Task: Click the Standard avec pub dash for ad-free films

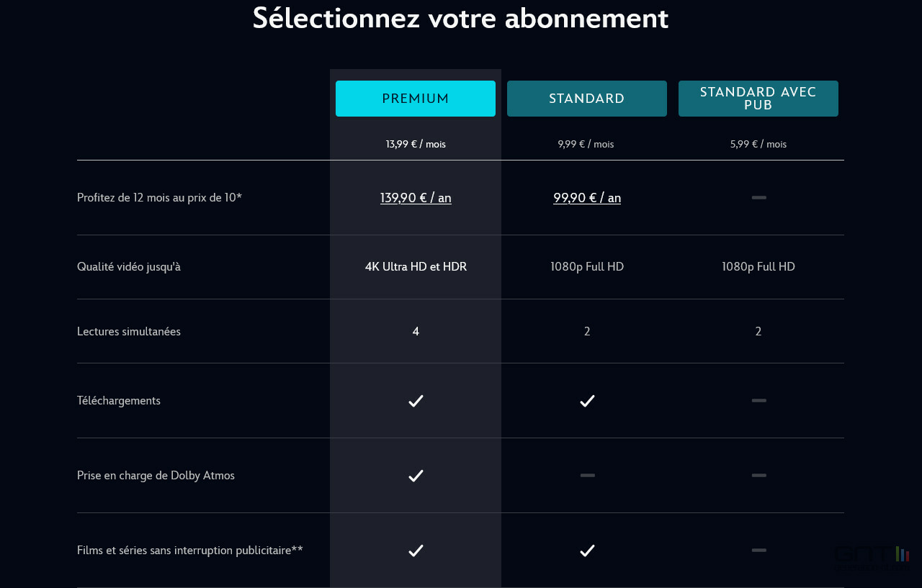Action: tap(758, 550)
